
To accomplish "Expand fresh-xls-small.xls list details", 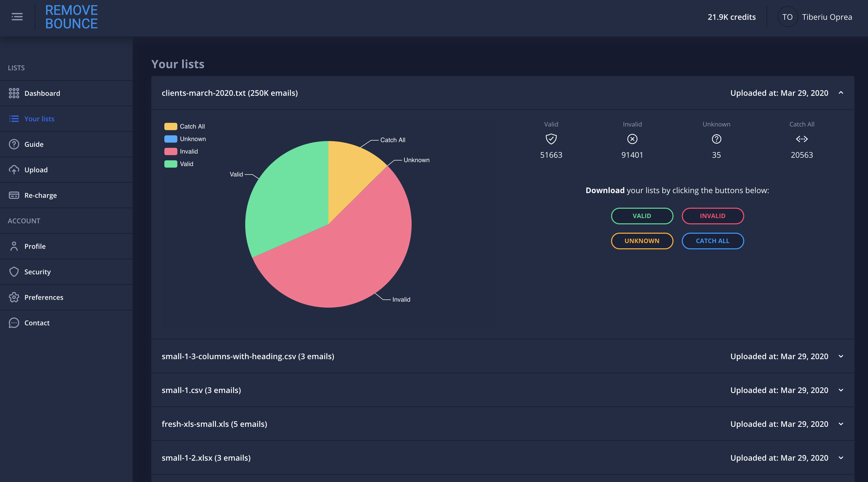I will 841,424.
